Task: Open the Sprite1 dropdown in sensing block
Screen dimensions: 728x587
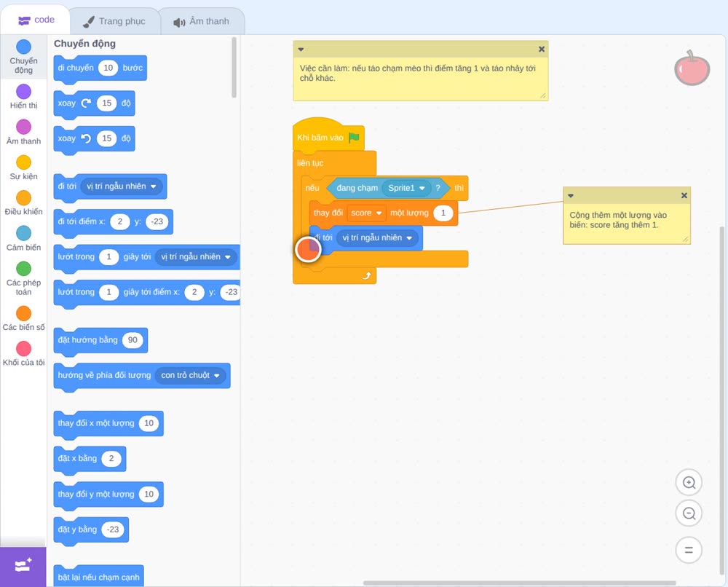Action: (x=406, y=188)
